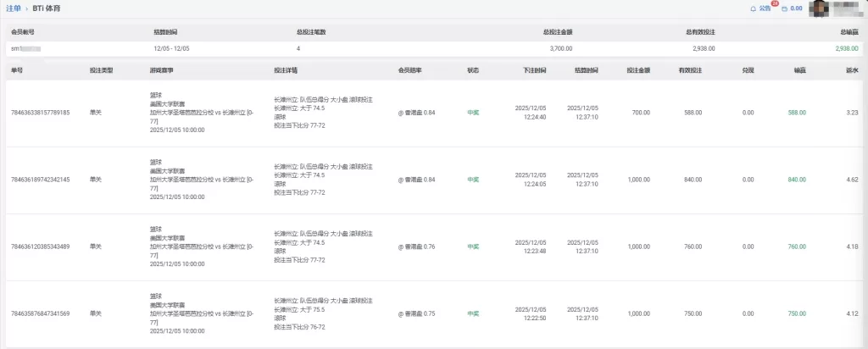Click the 单号 column header
The image size is (868, 349).
[16, 69]
